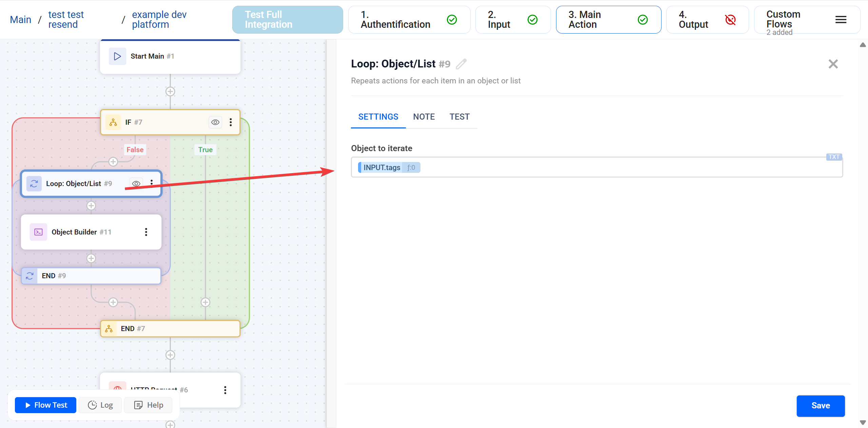Toggle the hidden-output icon on 4. Output step
Screen dimensions: 868x428
click(x=731, y=20)
